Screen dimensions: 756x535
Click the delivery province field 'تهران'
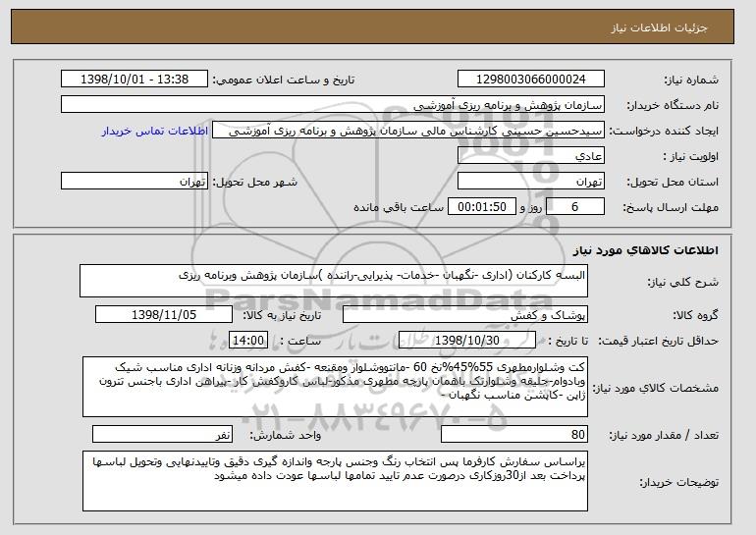point(531,182)
